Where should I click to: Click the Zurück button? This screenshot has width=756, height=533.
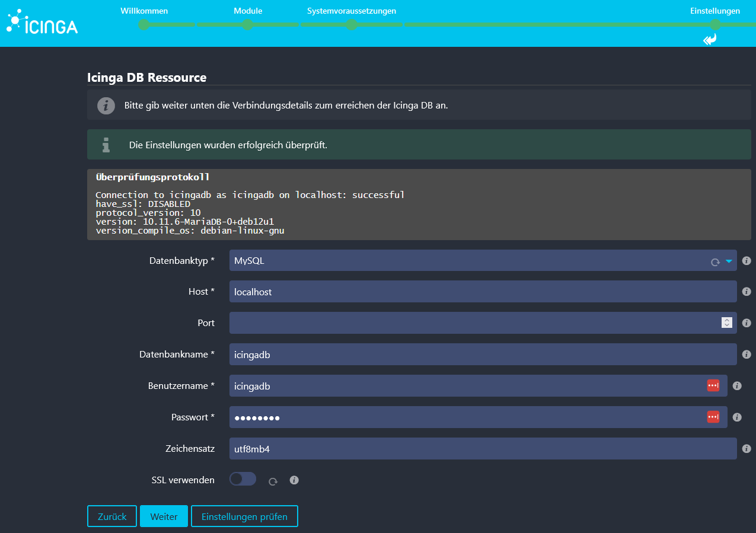coord(112,516)
